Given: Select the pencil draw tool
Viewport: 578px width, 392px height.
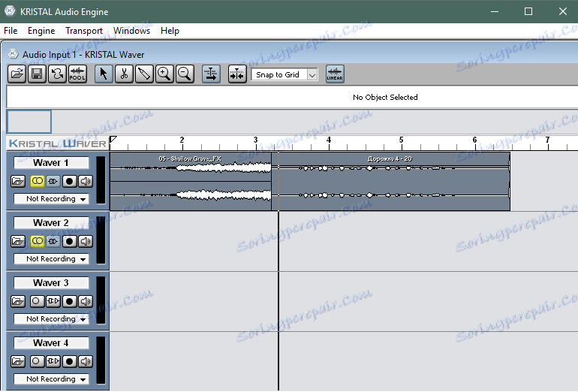Looking at the screenshot, I should coord(144,74).
